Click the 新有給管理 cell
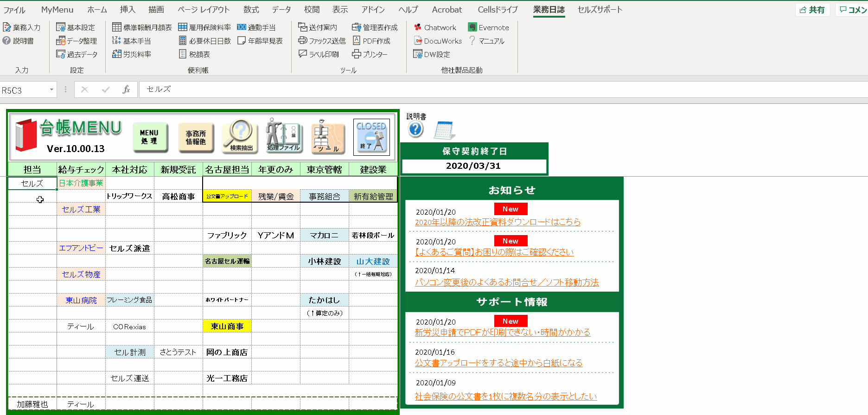The image size is (868, 415). click(x=373, y=197)
